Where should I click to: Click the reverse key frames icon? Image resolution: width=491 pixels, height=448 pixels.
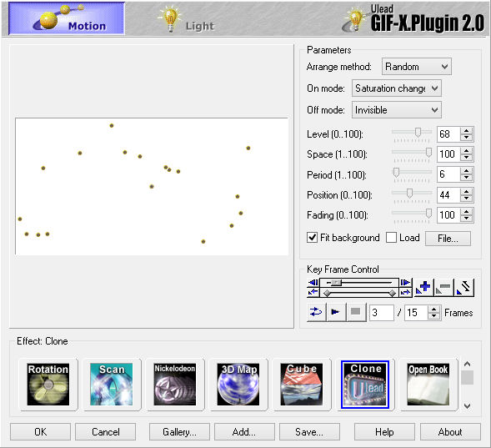[464, 287]
